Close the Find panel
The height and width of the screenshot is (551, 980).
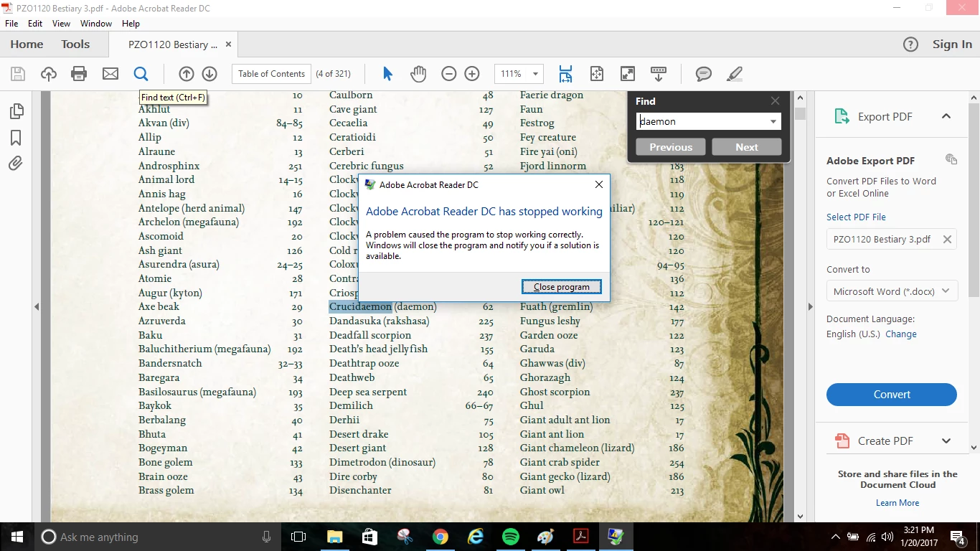(x=775, y=101)
